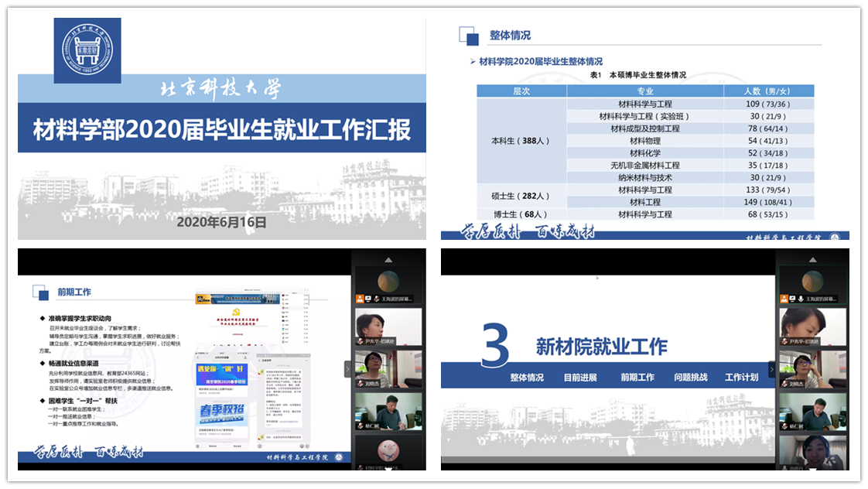The width and height of the screenshot is (868, 489).
Task: Click orange host icon in 前期工作 screenshot participant strip
Action: click(x=360, y=299)
